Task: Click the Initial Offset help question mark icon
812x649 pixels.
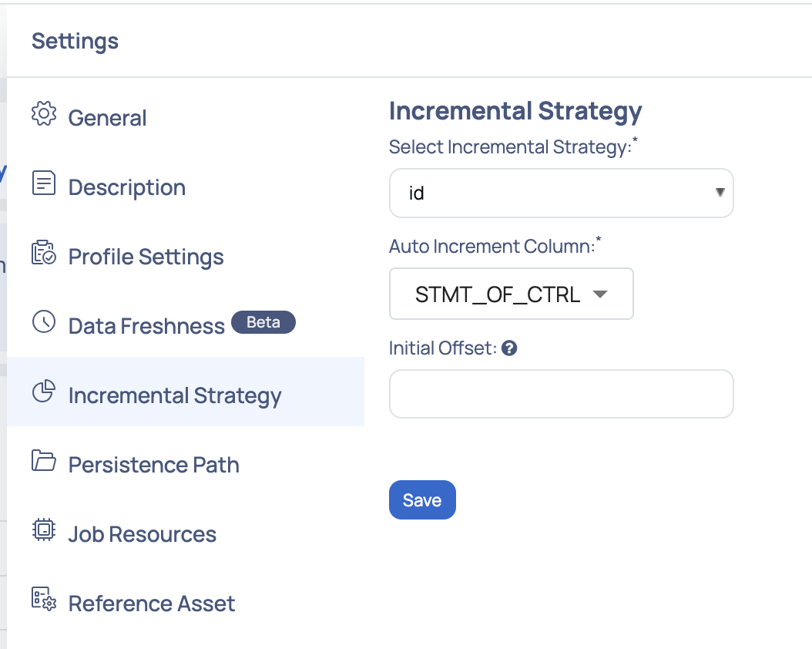Action: 509,348
